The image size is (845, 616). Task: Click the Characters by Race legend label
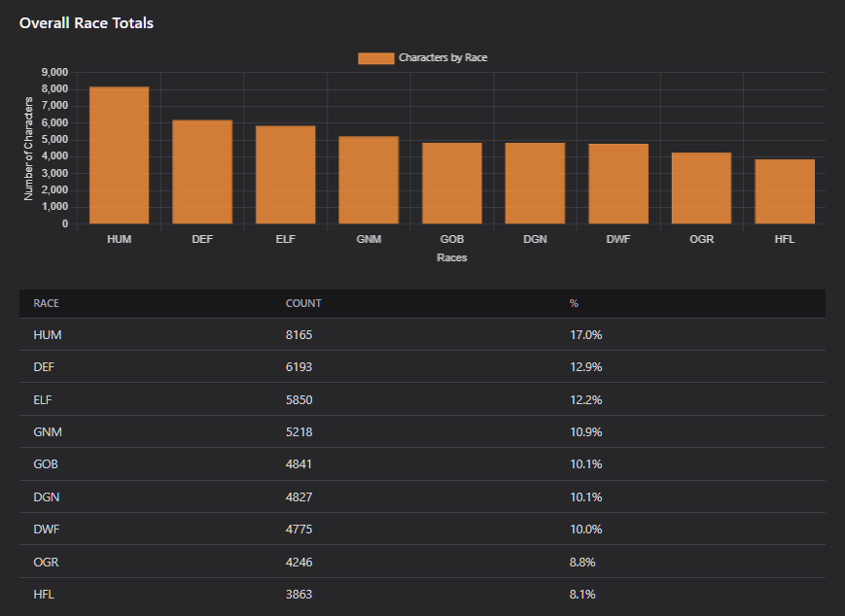(x=443, y=57)
